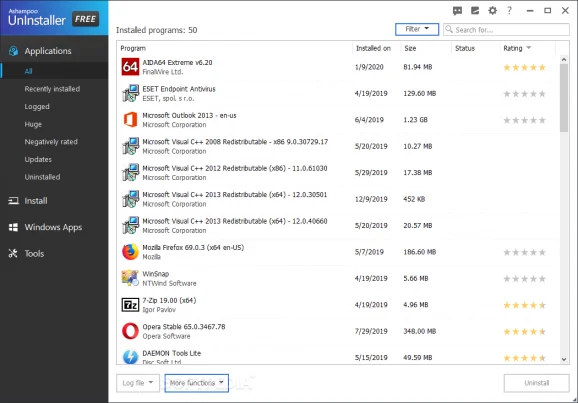The width and height of the screenshot is (578, 403).
Task: Open the Tools section
Action: [x=34, y=254]
